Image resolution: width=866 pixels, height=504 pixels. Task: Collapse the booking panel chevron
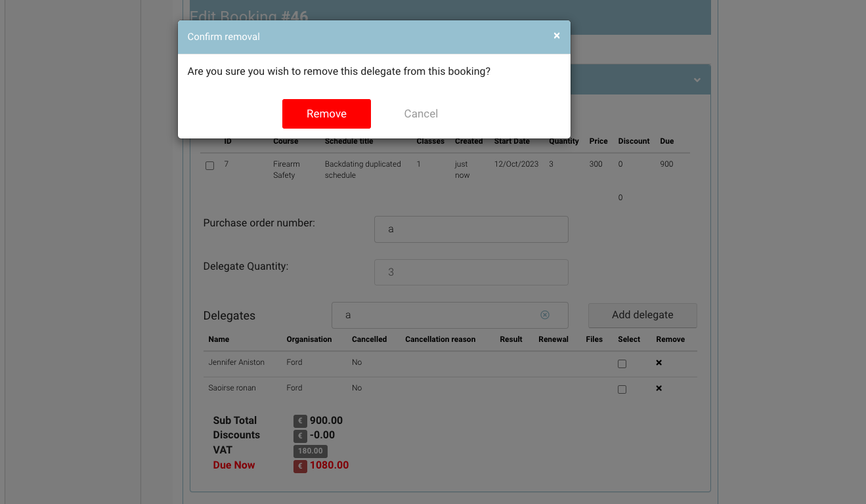(697, 80)
